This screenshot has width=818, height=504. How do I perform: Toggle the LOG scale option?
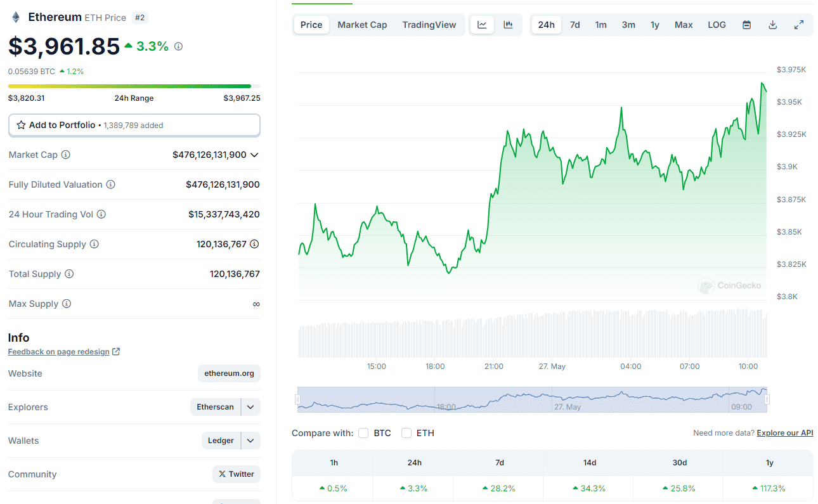[x=717, y=25]
